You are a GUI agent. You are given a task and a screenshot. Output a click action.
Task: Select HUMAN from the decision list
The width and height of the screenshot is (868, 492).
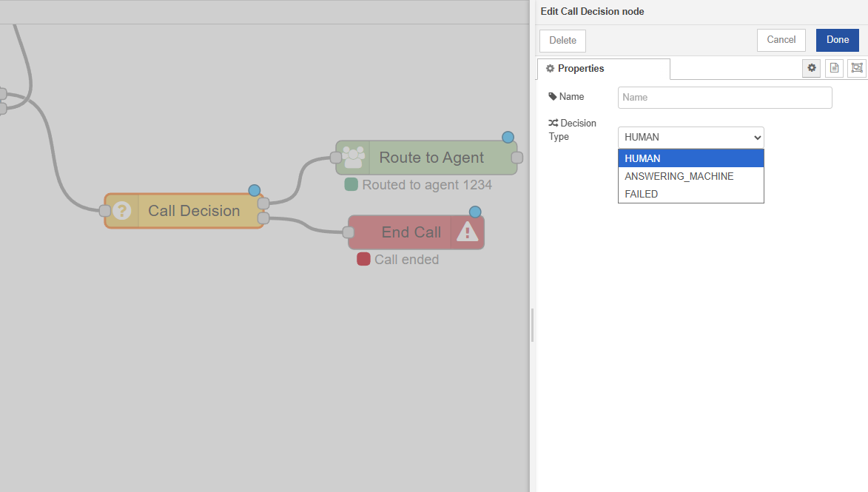tap(690, 158)
